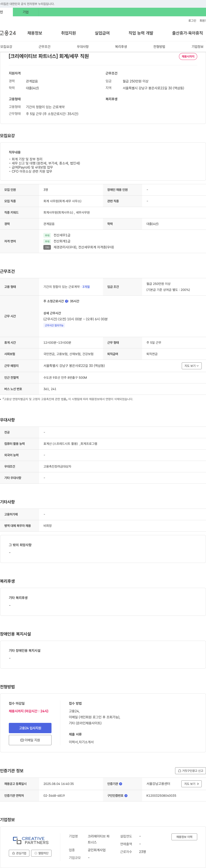This screenshot has height=868, width=206.
Task: Select the 전산회계1급 qualification text
Action: (x=62, y=241)
